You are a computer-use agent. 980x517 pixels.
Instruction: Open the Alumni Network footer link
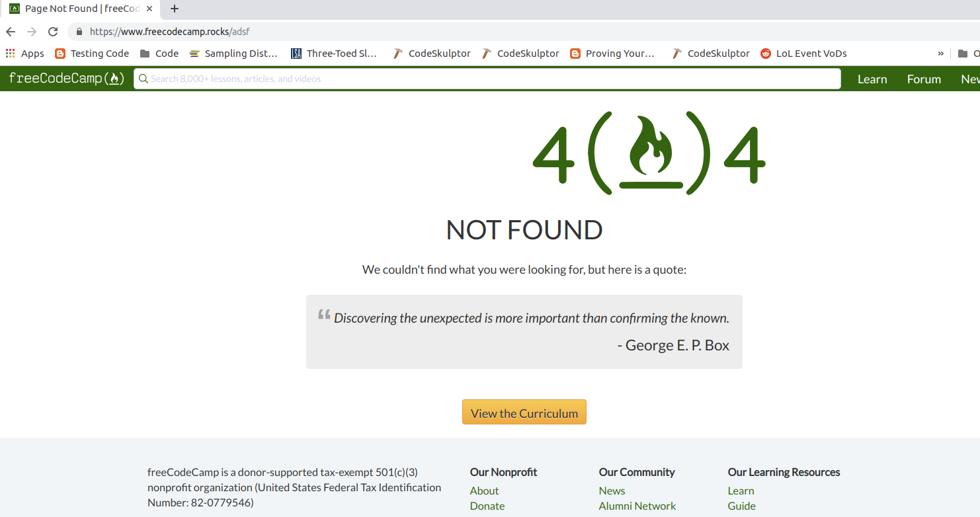click(637, 506)
